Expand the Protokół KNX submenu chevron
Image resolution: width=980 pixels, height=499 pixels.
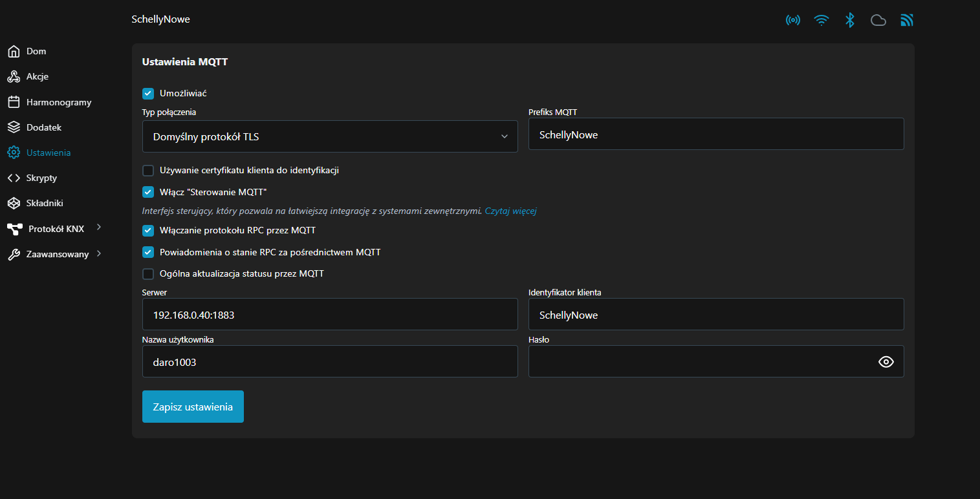click(x=98, y=228)
